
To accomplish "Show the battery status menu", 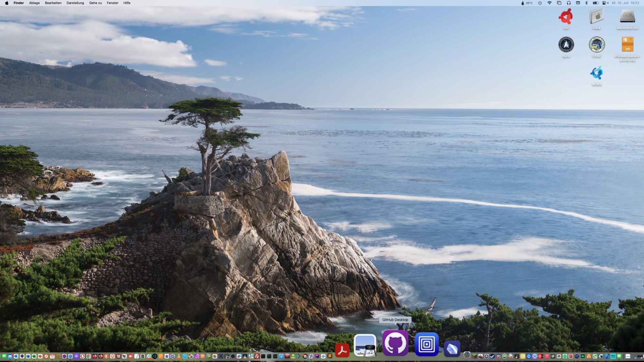I will [595, 3].
